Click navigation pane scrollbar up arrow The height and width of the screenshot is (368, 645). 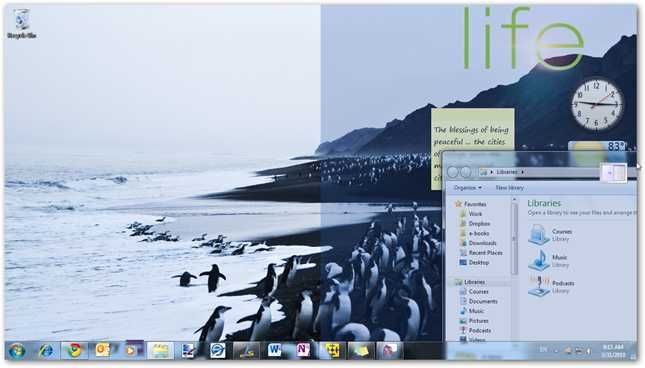tap(514, 199)
